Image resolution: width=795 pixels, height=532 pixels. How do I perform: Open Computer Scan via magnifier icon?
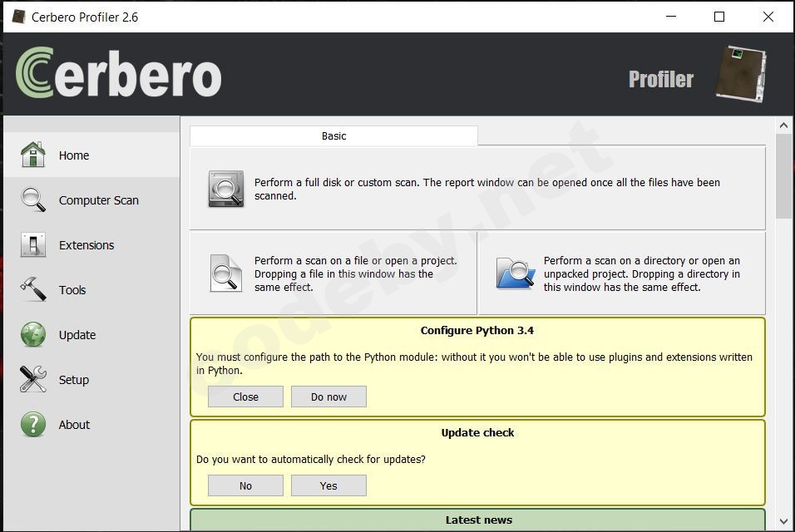tap(33, 199)
